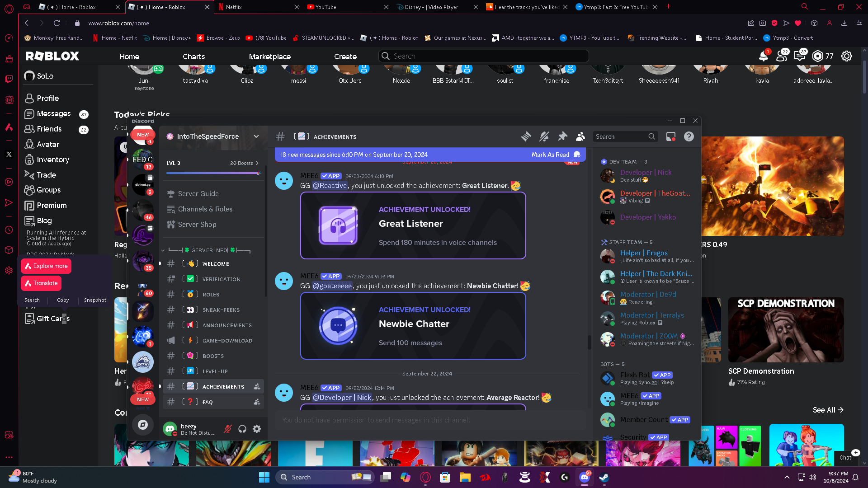Image resolution: width=868 pixels, height=488 pixels.
Task: Open pinned messages in Discord
Action: coord(562,136)
